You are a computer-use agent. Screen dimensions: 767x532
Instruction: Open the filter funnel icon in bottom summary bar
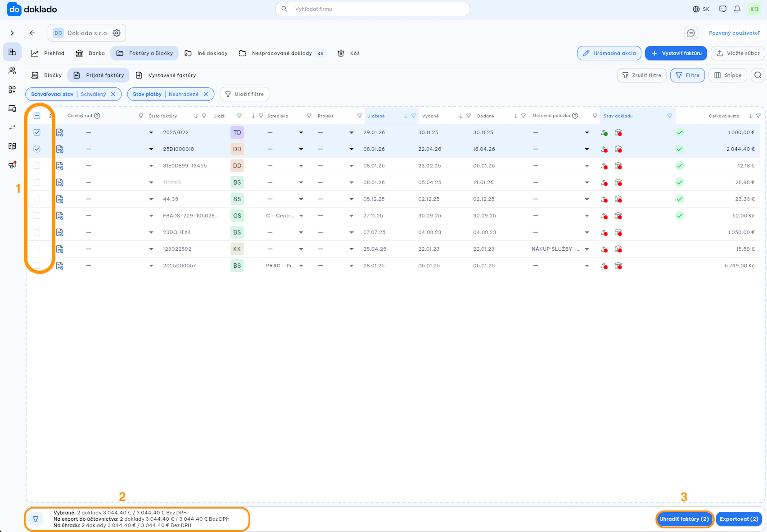35,519
